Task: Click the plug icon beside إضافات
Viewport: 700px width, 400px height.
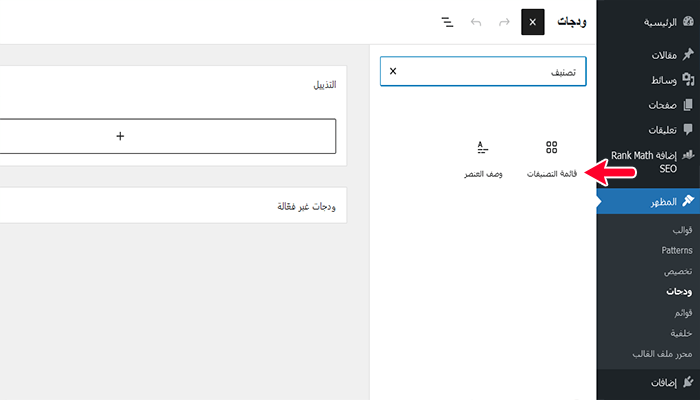Action: point(688,382)
